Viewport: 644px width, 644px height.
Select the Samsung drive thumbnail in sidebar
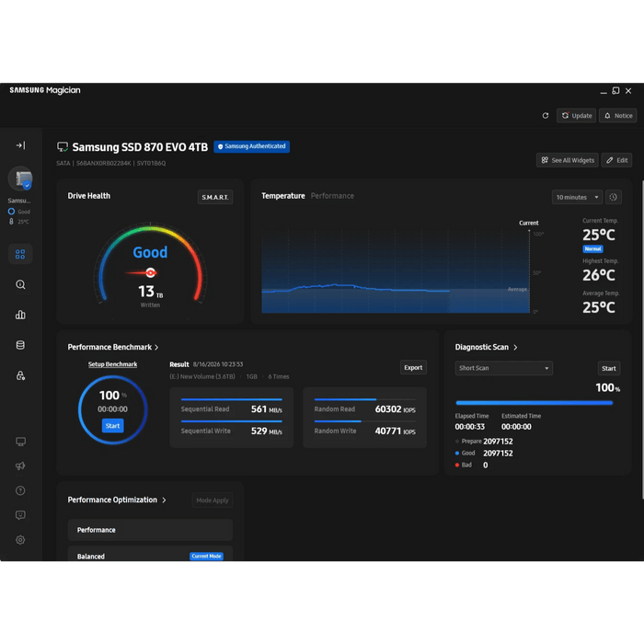coord(20,178)
